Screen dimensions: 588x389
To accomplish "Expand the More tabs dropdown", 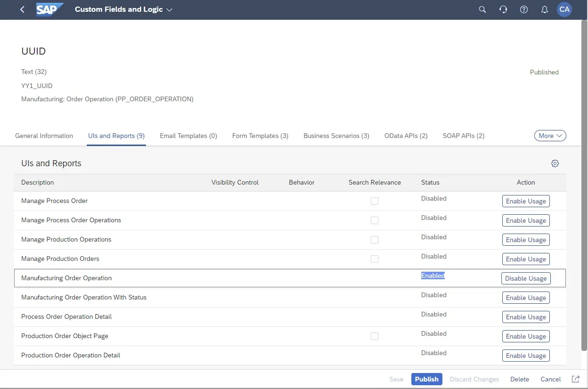I will click(550, 136).
